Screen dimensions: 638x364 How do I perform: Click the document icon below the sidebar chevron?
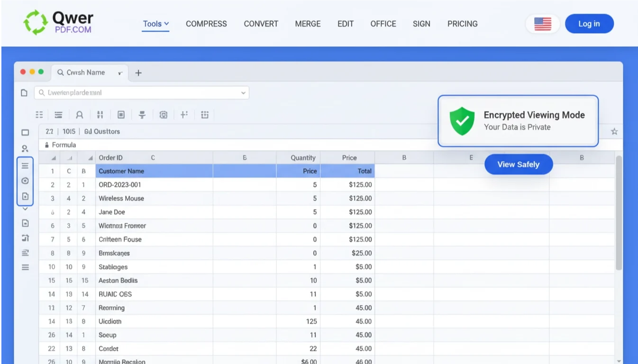(25, 223)
